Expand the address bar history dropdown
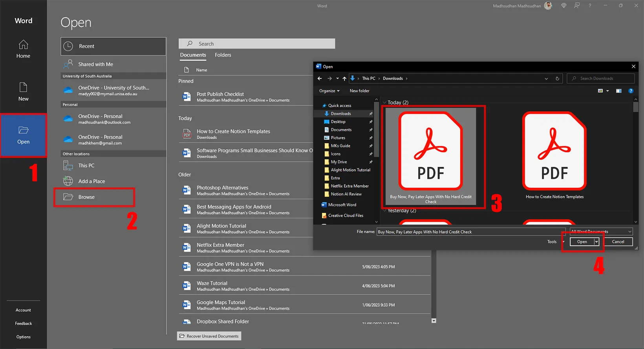 (546, 79)
